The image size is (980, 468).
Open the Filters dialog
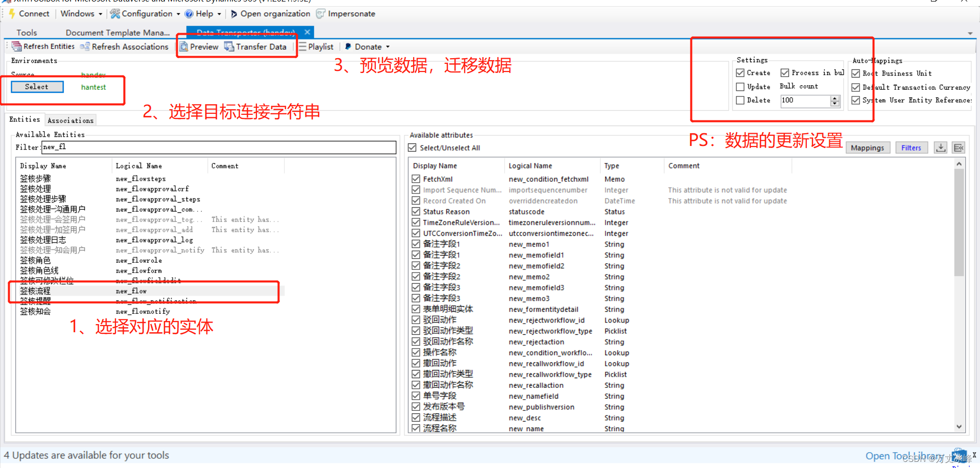point(911,147)
